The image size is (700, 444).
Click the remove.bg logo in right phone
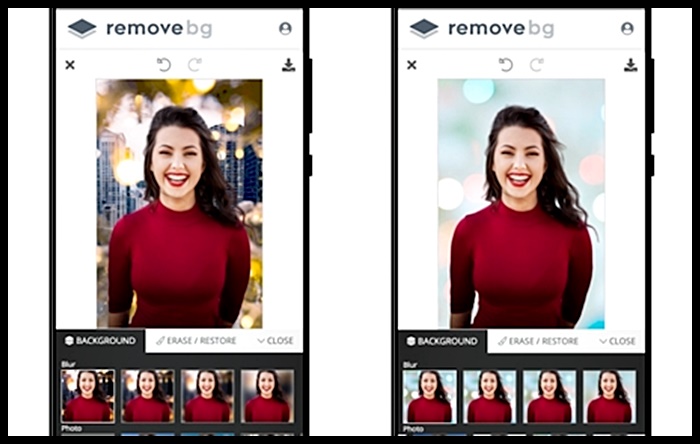click(482, 29)
